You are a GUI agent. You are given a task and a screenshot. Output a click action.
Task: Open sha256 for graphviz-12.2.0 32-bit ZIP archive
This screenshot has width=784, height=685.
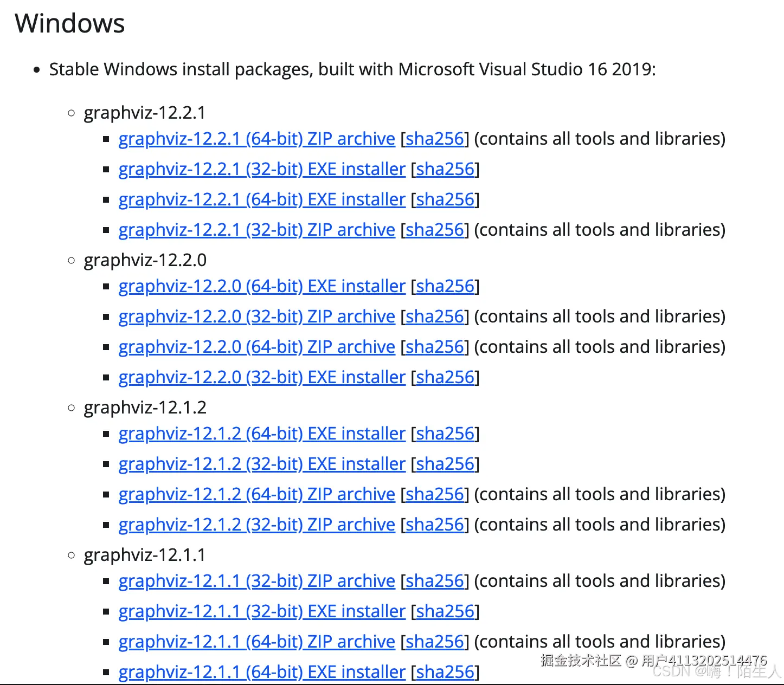(x=435, y=316)
